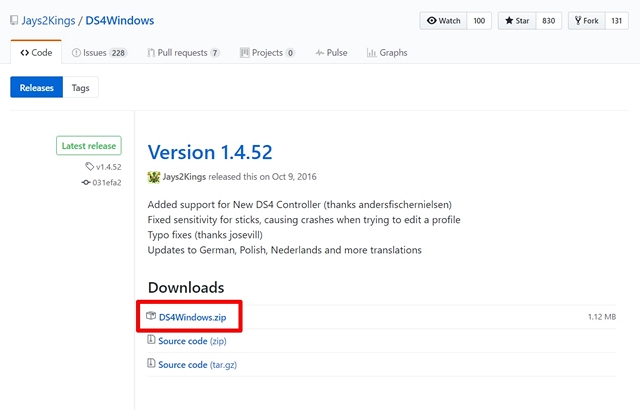Viewport: 640px width, 410px height.
Task: Switch to the Tags view
Action: pos(80,87)
